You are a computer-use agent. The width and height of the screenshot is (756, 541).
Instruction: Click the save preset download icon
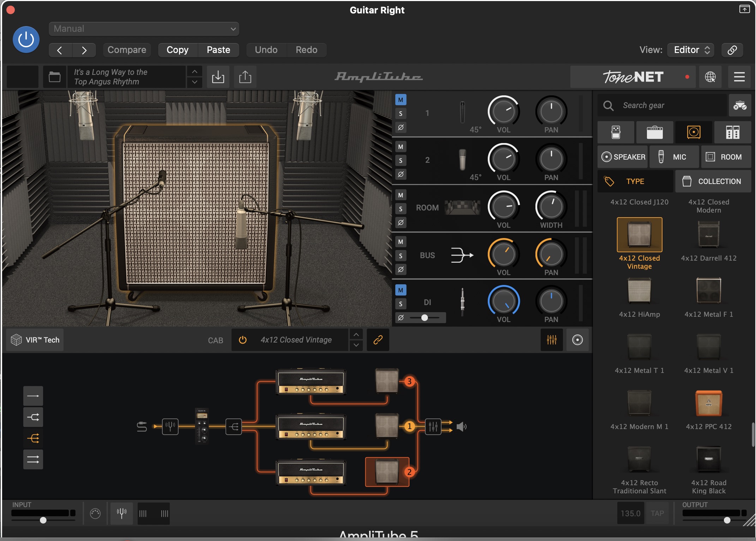pyautogui.click(x=218, y=77)
